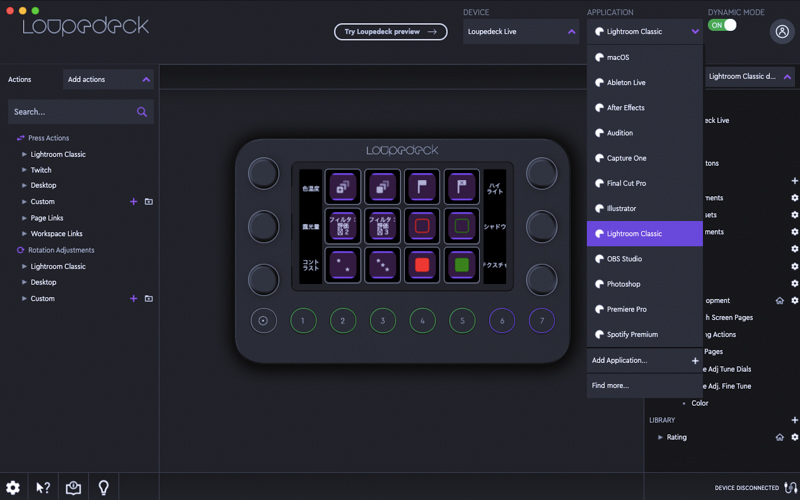This screenshot has width=800, height=500.
Task: Select the red filled square touch button
Action: click(x=422, y=265)
